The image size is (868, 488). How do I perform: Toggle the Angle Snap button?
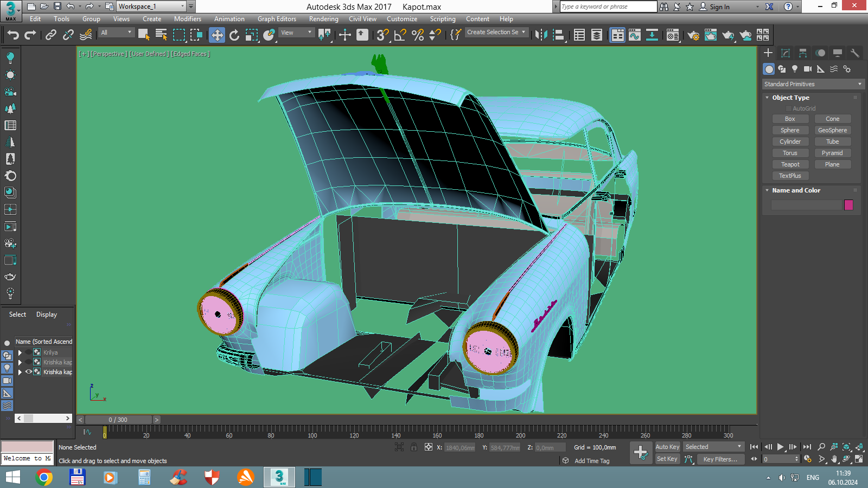[x=400, y=35]
